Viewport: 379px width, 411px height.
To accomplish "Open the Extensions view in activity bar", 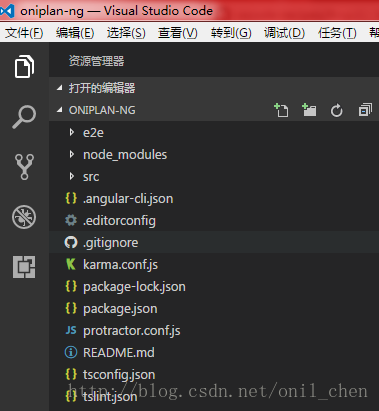I will (x=24, y=267).
